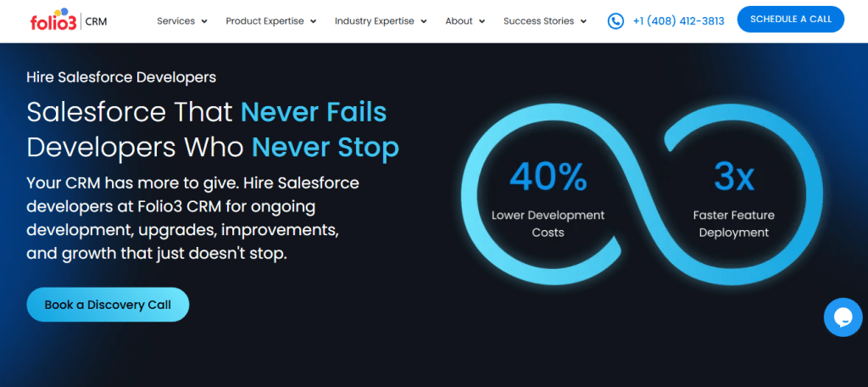This screenshot has height=387, width=868.
Task: Click the 40% Lower Development Costs stat
Action: (548, 197)
